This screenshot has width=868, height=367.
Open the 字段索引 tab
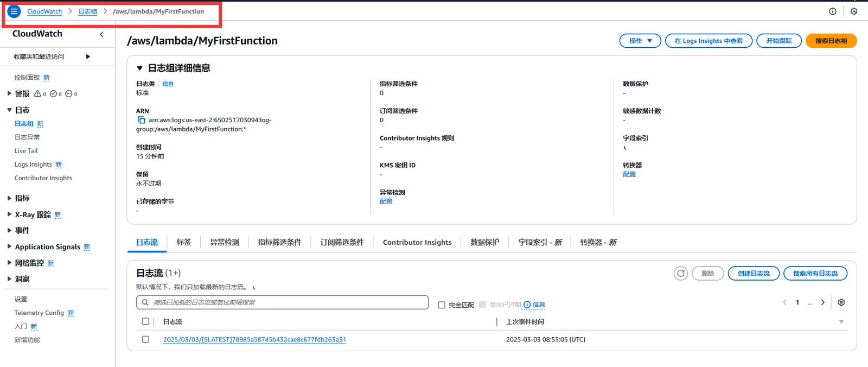click(x=540, y=242)
